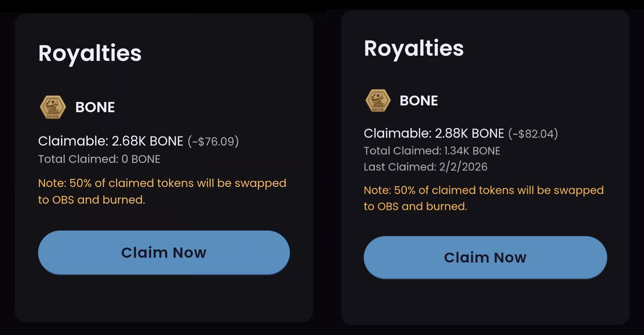Select the BONE token label above Last Claimed card

tap(419, 100)
